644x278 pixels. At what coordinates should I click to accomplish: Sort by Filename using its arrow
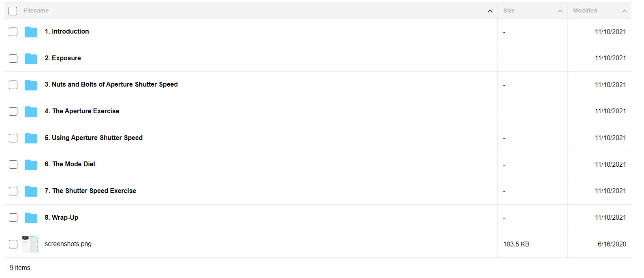pos(490,11)
